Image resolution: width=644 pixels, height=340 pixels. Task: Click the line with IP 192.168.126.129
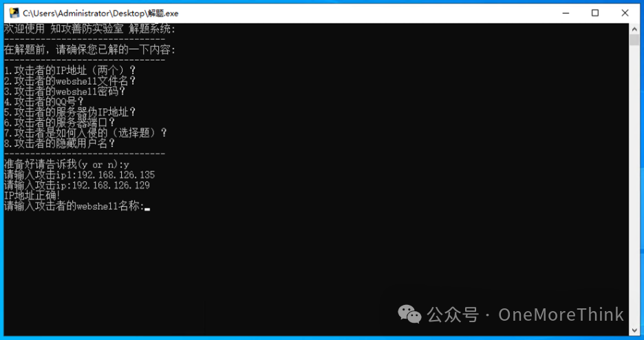[x=77, y=185]
